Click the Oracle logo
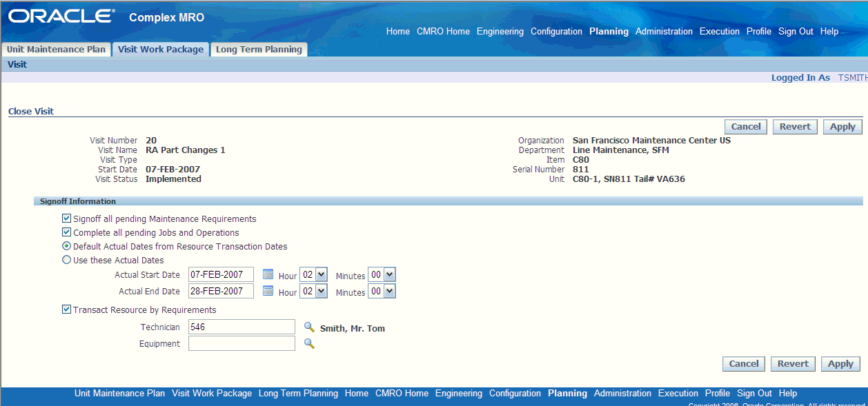 [x=61, y=17]
